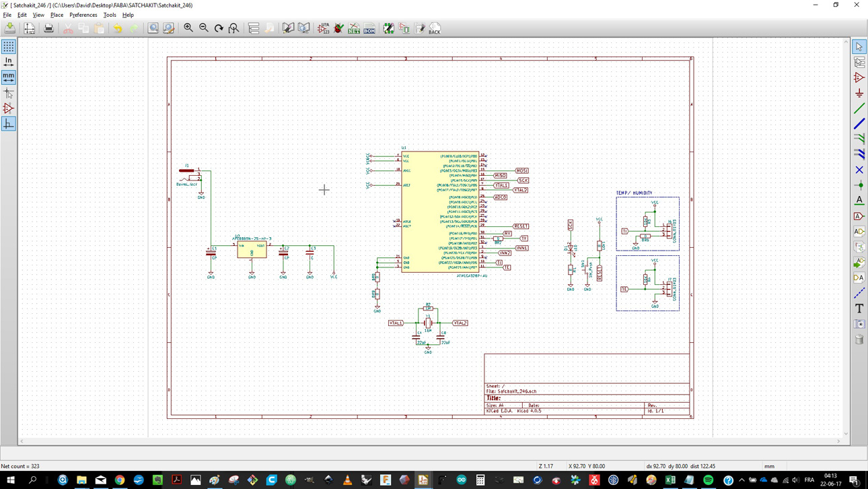Select Wire to bus entry tool
Viewport: 868px width, 489px height.
[859, 139]
